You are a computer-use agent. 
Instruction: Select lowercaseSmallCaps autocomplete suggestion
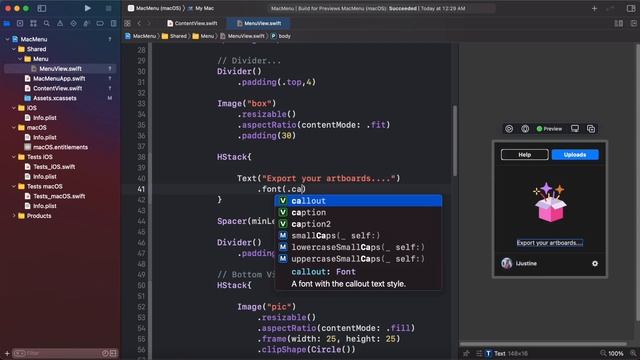click(358, 247)
